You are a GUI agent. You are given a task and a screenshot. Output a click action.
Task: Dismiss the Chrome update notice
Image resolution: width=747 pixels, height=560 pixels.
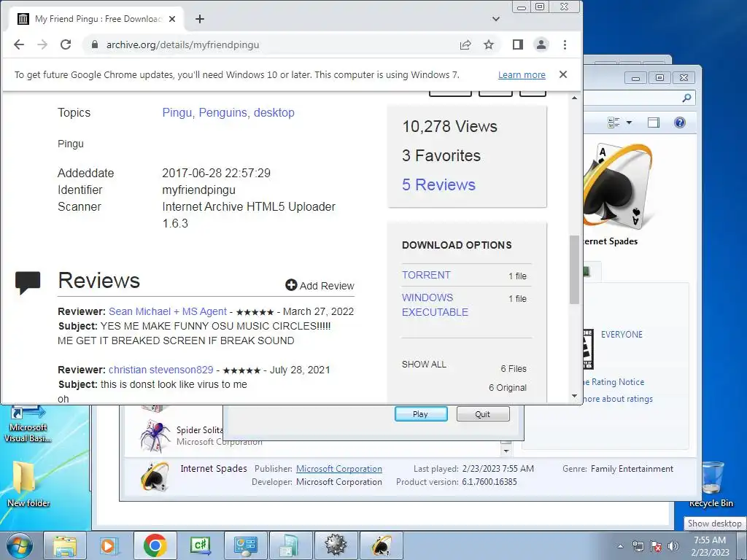(563, 74)
